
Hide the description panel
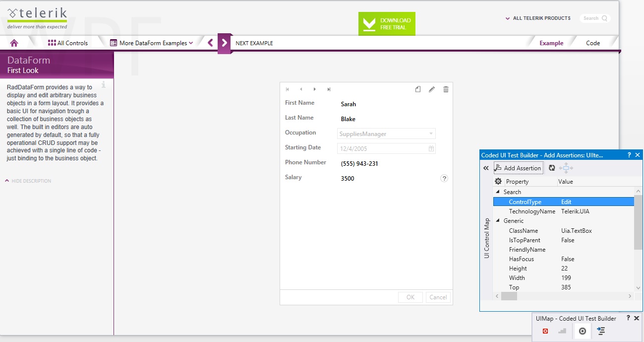tap(28, 181)
